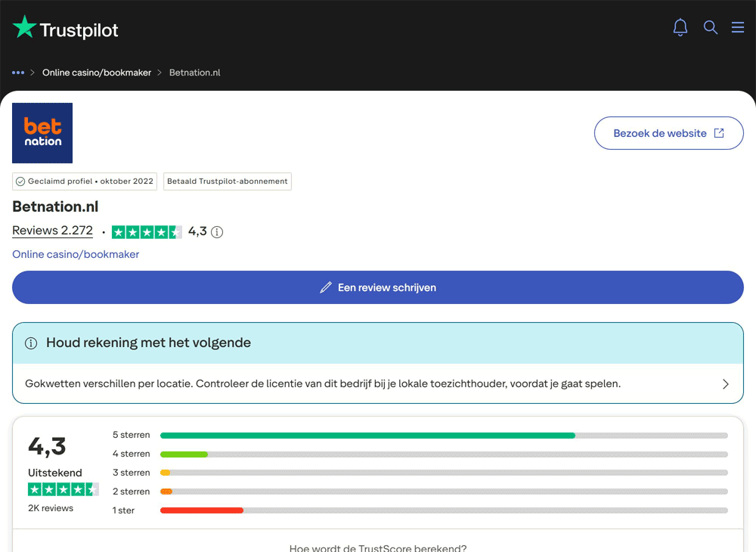Viewport: 756px width, 552px height.
Task: Click the 3 sterren label
Action: 131,473
